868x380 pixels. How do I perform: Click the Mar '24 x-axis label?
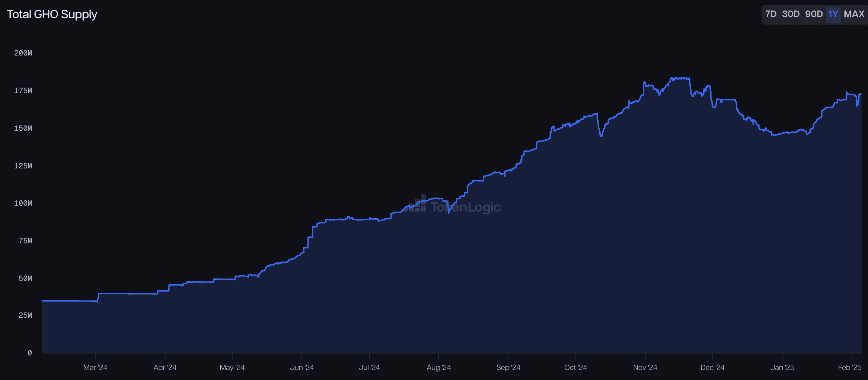point(95,367)
